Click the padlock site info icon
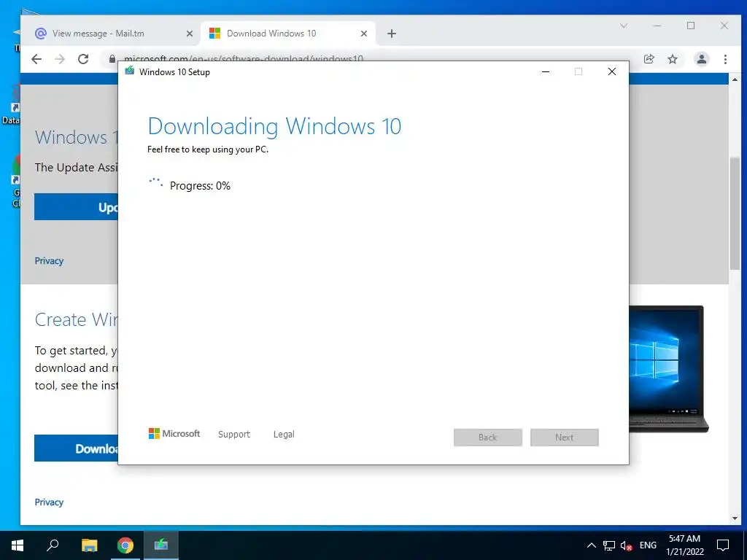 (x=112, y=58)
